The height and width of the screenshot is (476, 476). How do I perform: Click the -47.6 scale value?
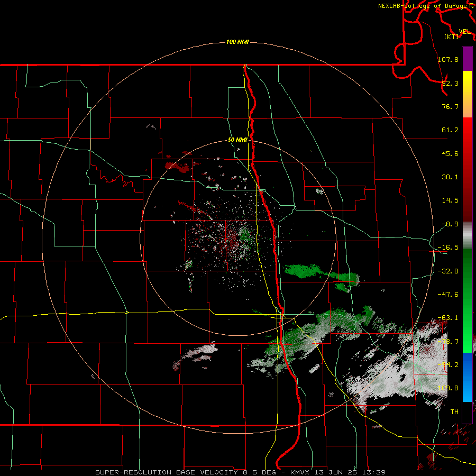[x=448, y=295]
